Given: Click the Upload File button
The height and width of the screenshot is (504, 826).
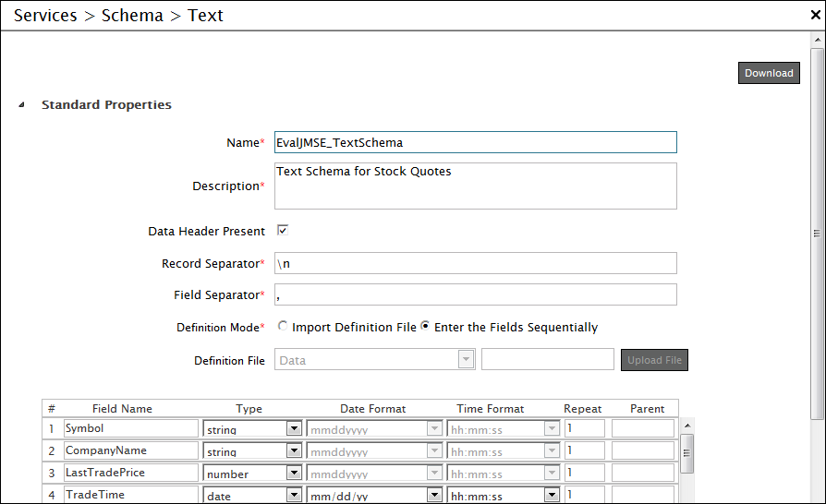Looking at the screenshot, I should 654,360.
